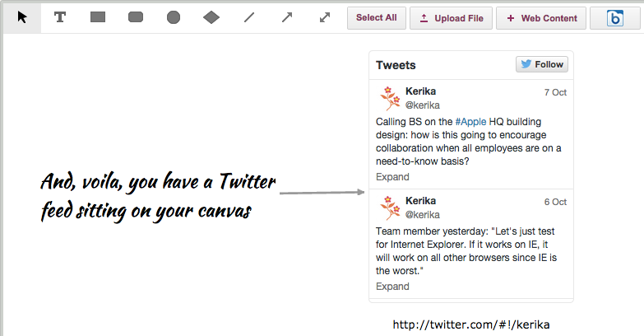Click the Box logo toolbar button

(x=615, y=18)
